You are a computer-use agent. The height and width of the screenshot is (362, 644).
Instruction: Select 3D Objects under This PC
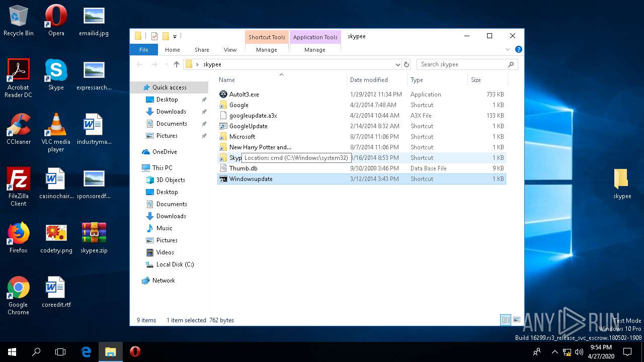tap(171, 180)
